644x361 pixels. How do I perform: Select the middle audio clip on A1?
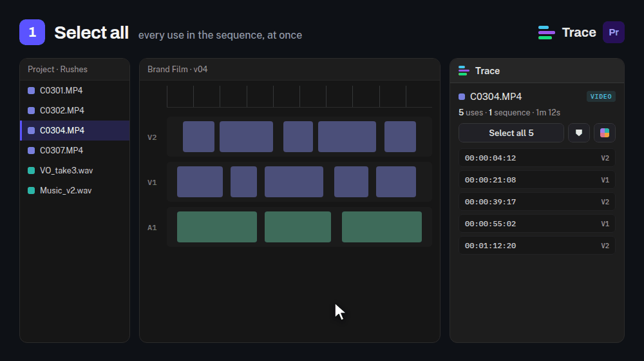[298, 227]
